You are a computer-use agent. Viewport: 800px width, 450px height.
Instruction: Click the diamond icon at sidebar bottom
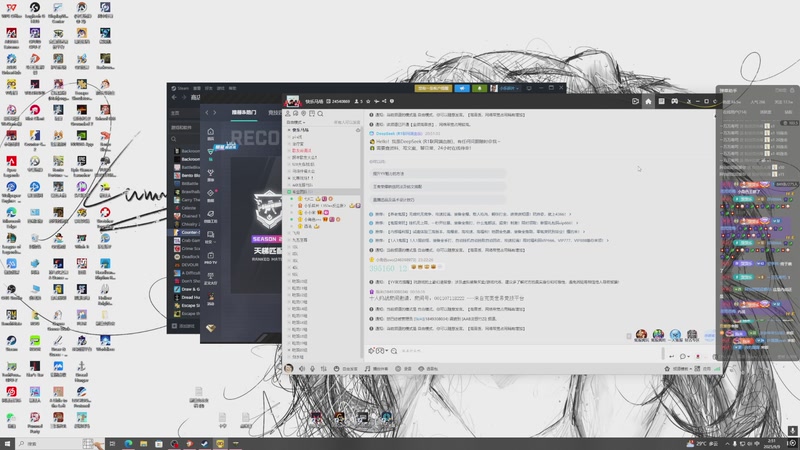[211, 328]
